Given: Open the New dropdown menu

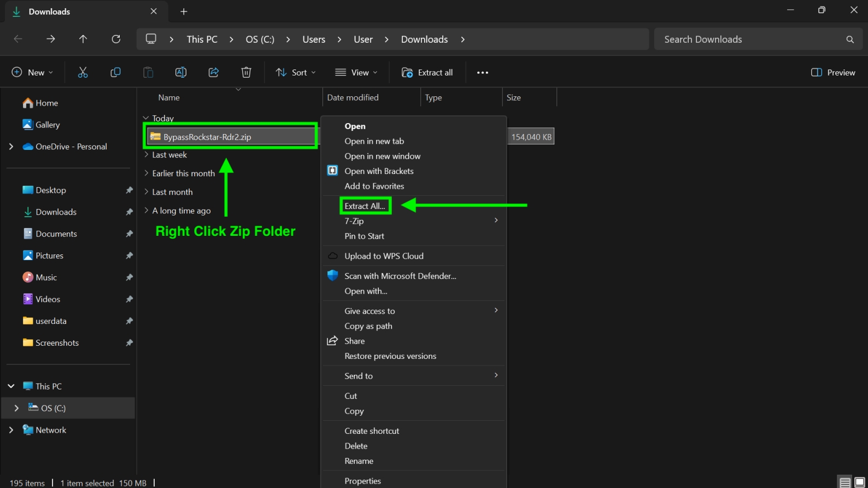Looking at the screenshot, I should (x=32, y=72).
